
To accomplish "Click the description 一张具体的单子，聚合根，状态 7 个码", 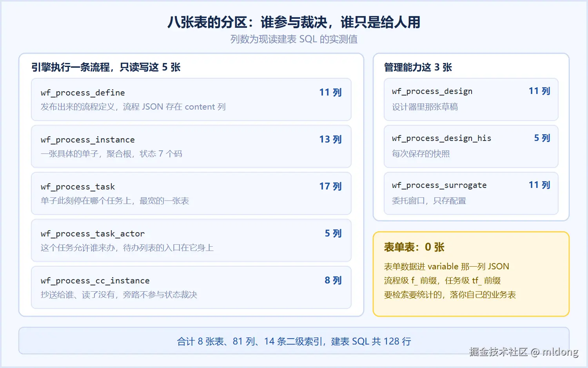I will pyautogui.click(x=111, y=154).
